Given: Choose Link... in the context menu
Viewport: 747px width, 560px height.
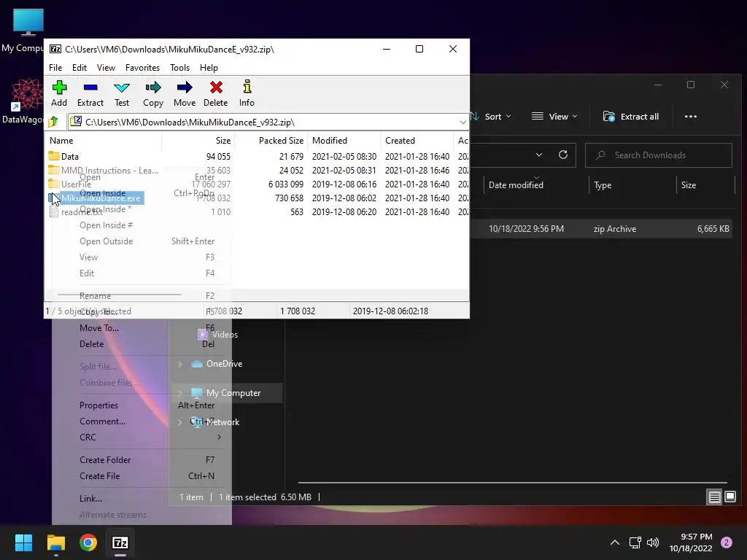Looking at the screenshot, I should [x=142, y=498].
